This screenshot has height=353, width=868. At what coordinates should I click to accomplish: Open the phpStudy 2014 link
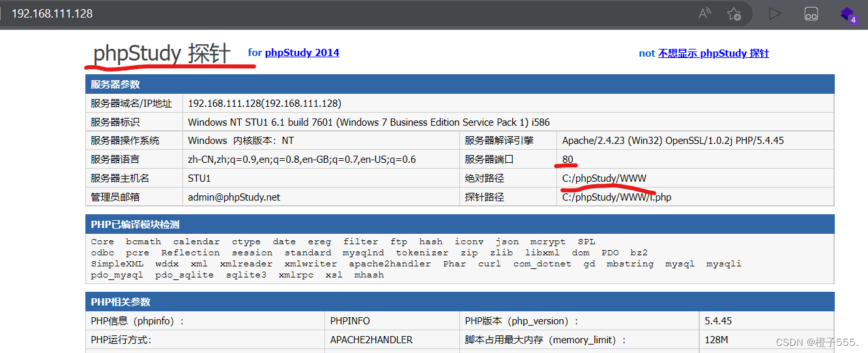pos(302,53)
